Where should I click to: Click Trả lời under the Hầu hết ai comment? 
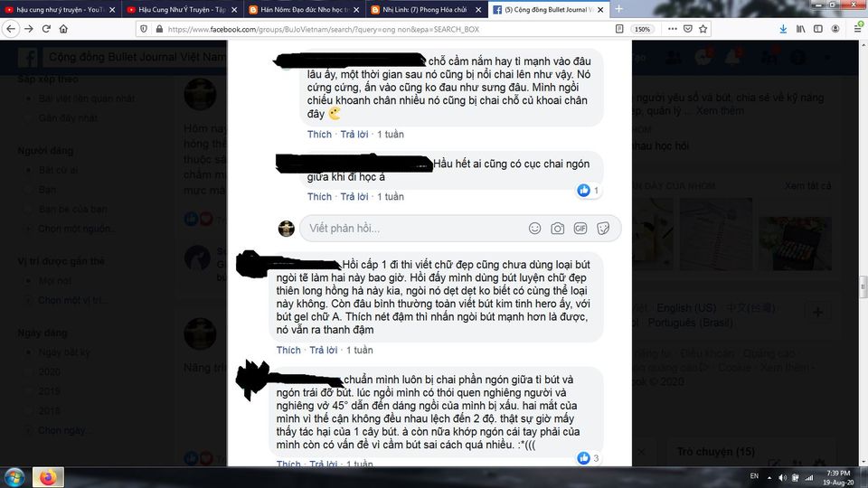pos(354,197)
